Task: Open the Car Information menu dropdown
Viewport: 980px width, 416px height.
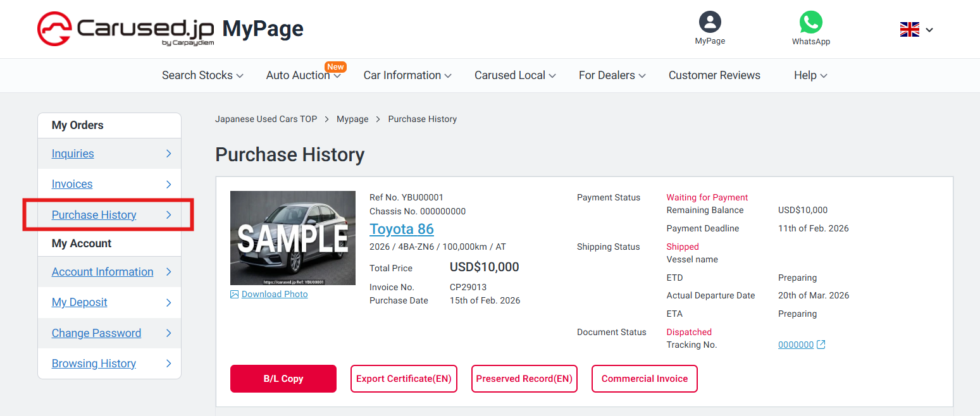Action: pos(407,75)
